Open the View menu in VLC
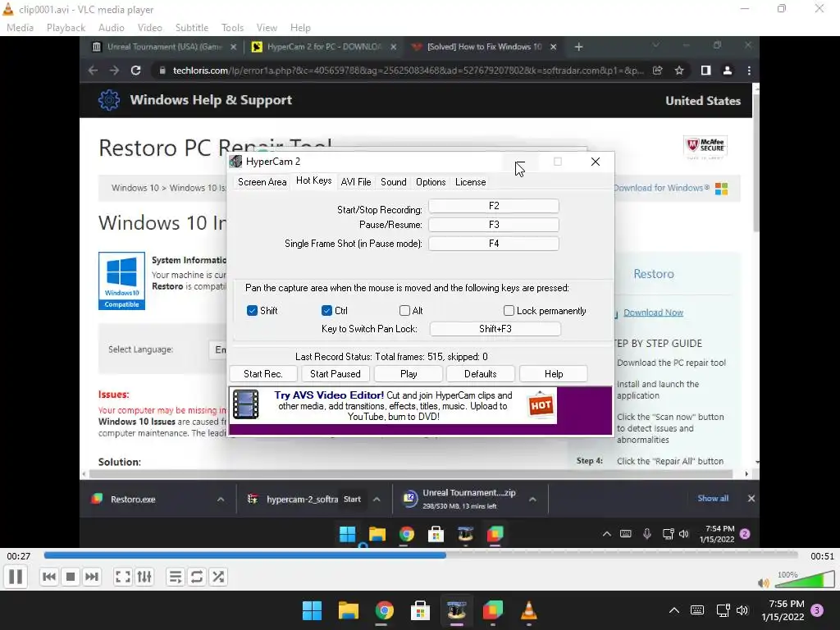The image size is (840, 630). point(267,27)
